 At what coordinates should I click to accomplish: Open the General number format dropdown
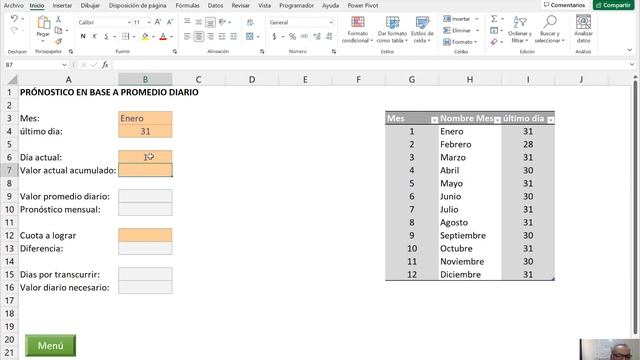[x=331, y=22]
